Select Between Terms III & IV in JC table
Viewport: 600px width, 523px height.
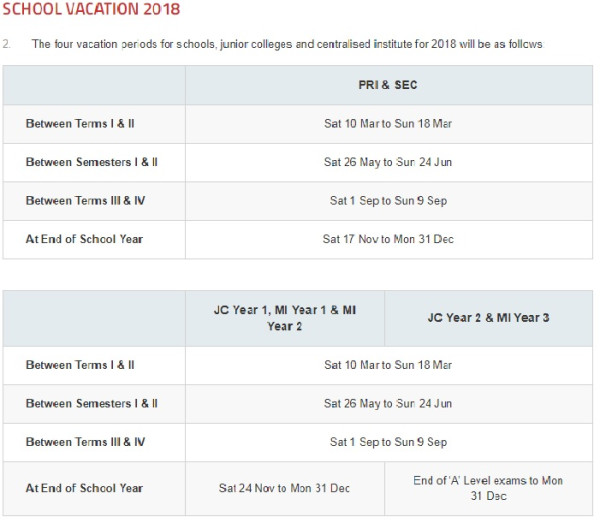pyautogui.click(x=85, y=442)
